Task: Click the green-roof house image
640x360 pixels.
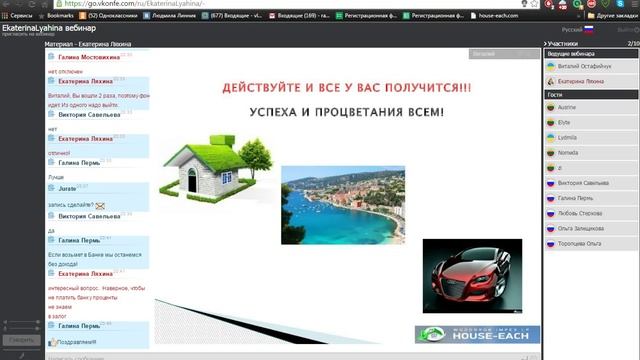Action: pos(216,169)
